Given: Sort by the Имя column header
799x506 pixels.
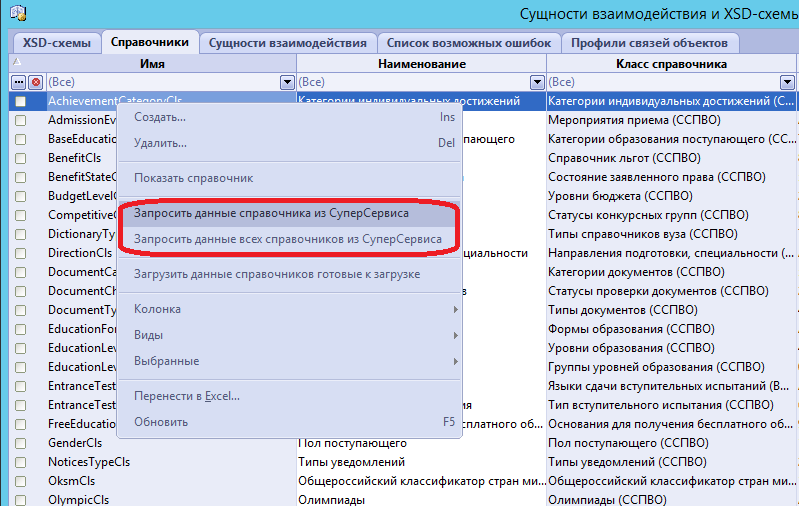Looking at the screenshot, I should click(152, 64).
